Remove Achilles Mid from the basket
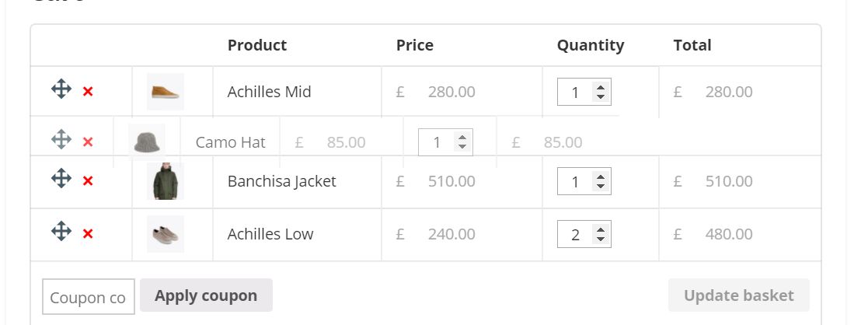Screen dimensions: 868x325 click(88, 92)
